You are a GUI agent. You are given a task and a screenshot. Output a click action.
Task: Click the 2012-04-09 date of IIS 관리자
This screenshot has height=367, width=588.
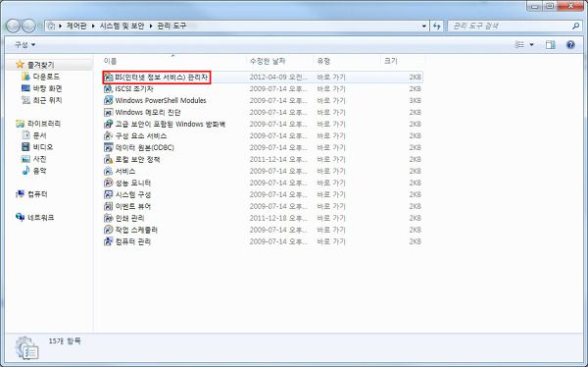tap(278, 78)
